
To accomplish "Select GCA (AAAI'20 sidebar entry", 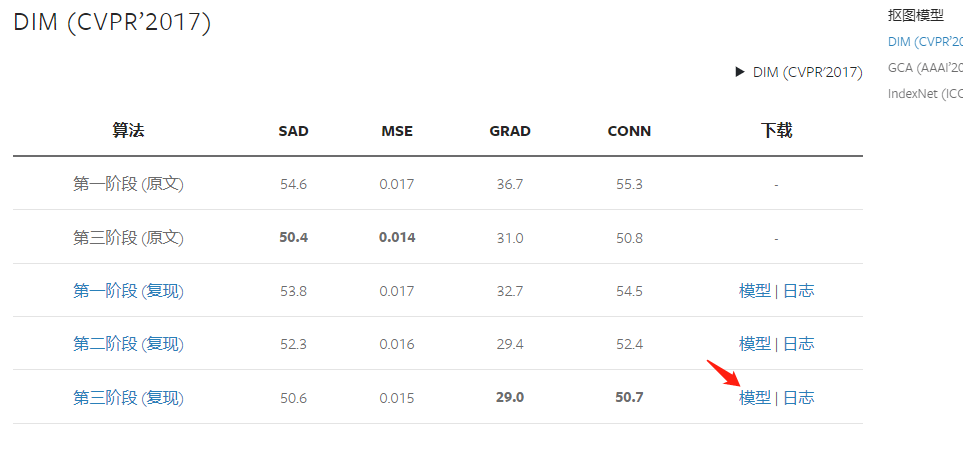I will coord(925,68).
